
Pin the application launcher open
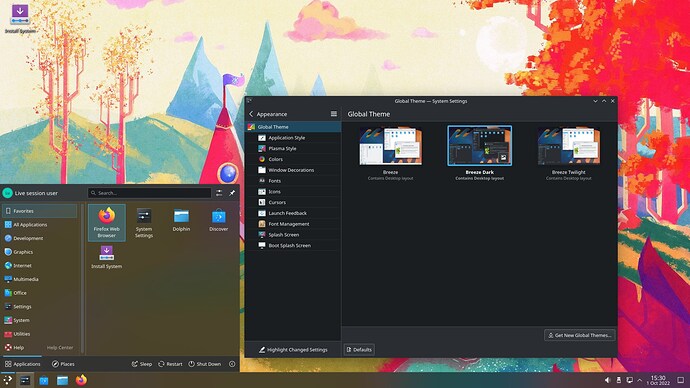tap(232, 193)
